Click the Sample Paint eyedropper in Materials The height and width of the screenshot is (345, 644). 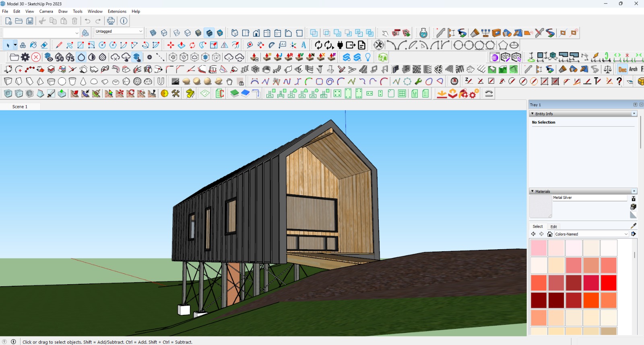[634, 226]
